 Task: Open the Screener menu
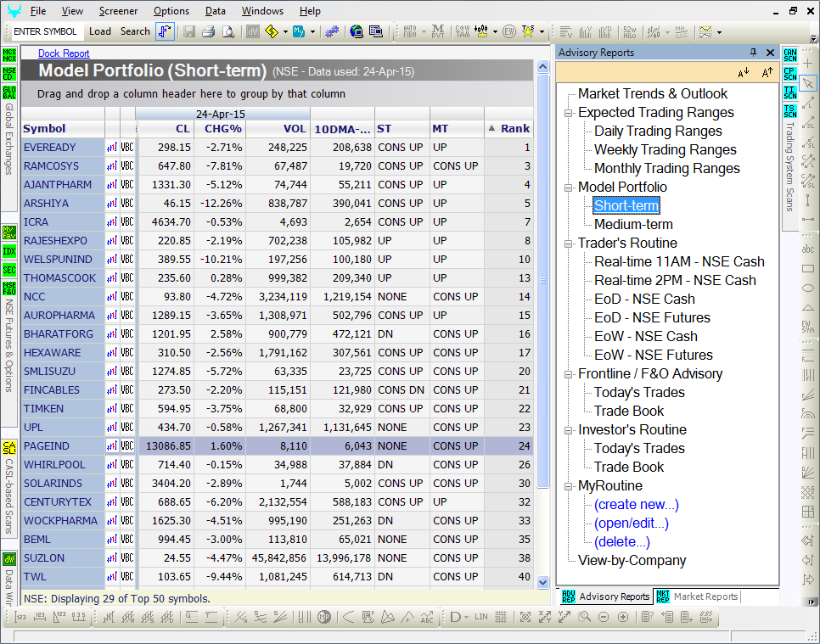[x=118, y=11]
